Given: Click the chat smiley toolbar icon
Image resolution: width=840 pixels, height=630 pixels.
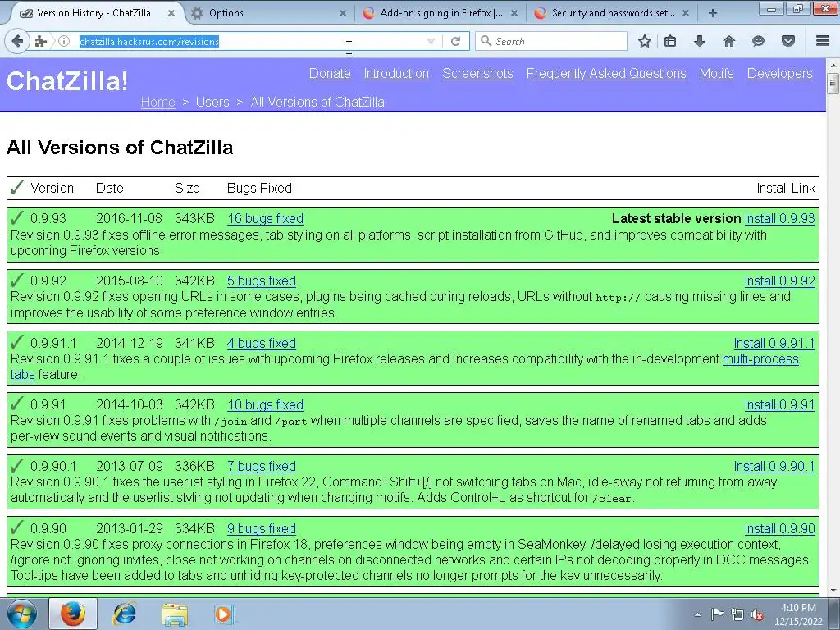Looking at the screenshot, I should point(758,41).
